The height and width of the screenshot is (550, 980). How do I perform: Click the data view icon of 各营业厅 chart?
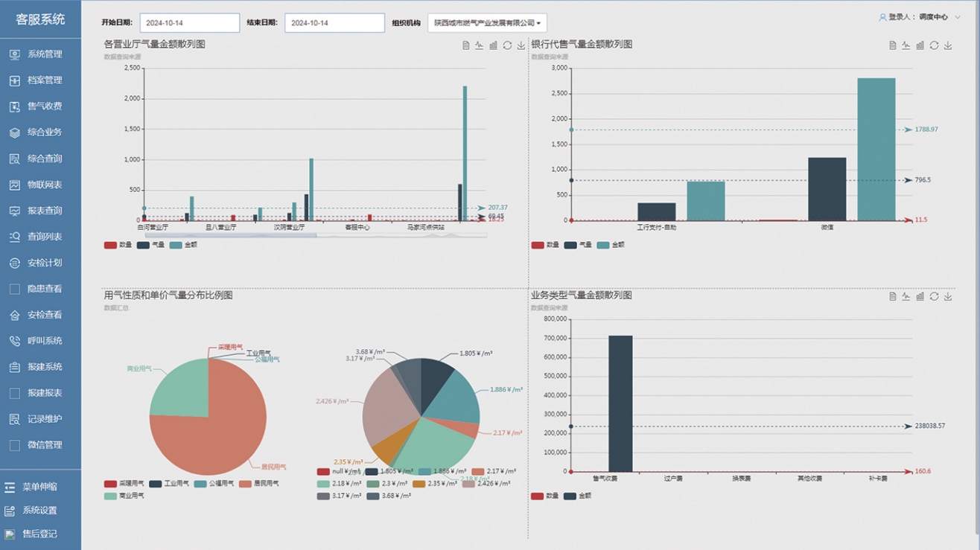[465, 45]
